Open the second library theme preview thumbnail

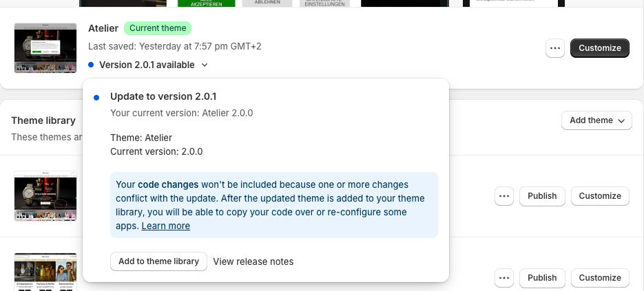45,272
